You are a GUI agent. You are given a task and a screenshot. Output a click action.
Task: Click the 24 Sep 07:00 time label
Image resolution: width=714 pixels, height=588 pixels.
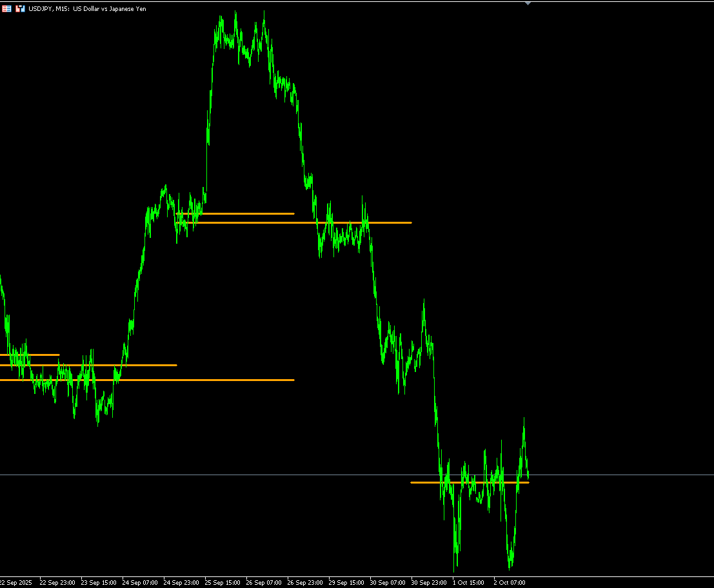click(x=140, y=583)
